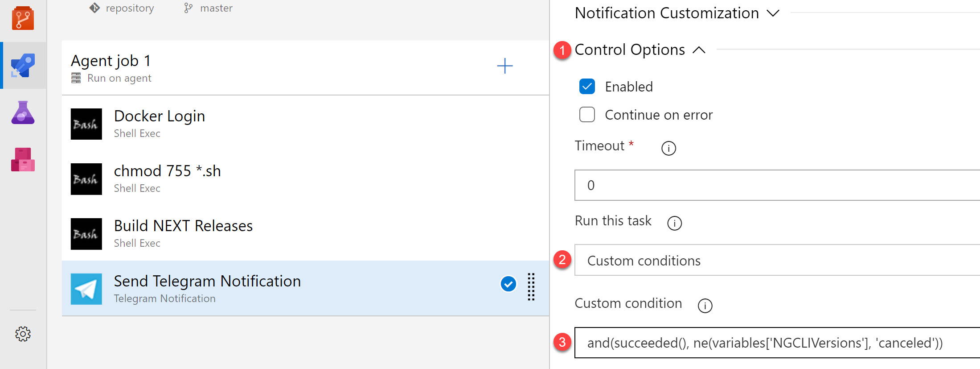
Task: Open project settings gear icon
Action: click(23, 334)
